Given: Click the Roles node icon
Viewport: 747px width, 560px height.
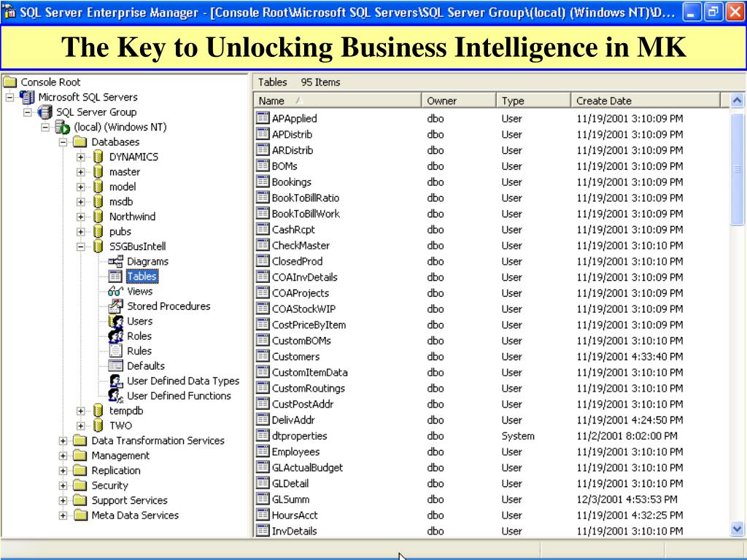Looking at the screenshot, I should (x=116, y=336).
